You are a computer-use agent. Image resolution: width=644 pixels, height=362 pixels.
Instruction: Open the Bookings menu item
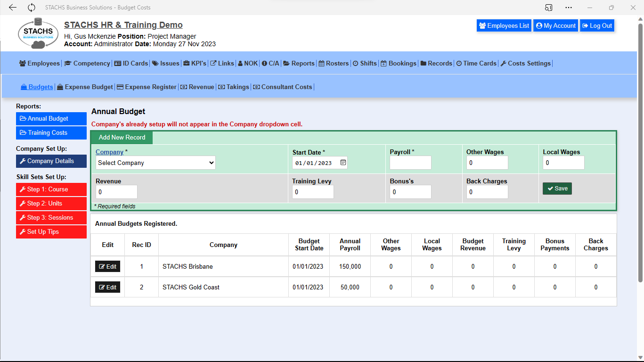(x=399, y=63)
